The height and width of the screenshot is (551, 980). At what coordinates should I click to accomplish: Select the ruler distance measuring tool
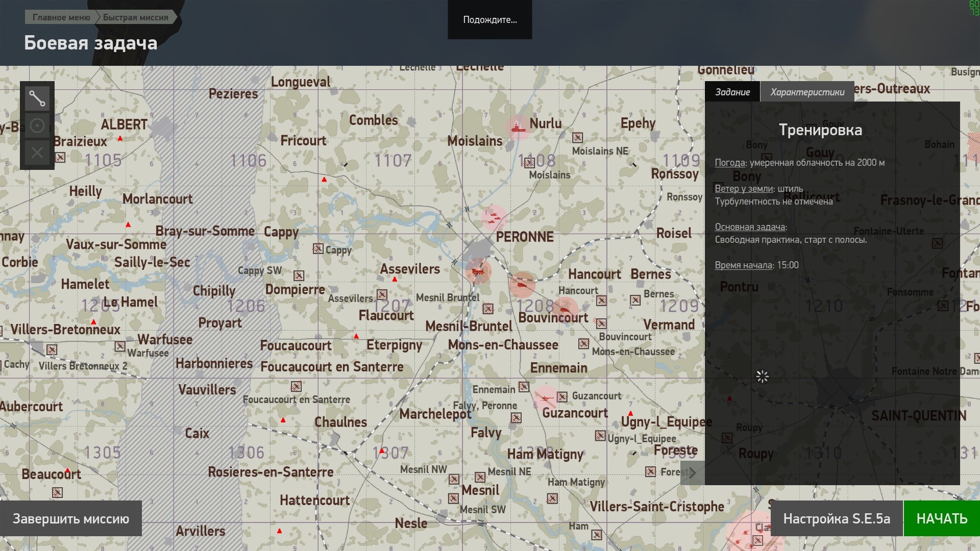[37, 98]
